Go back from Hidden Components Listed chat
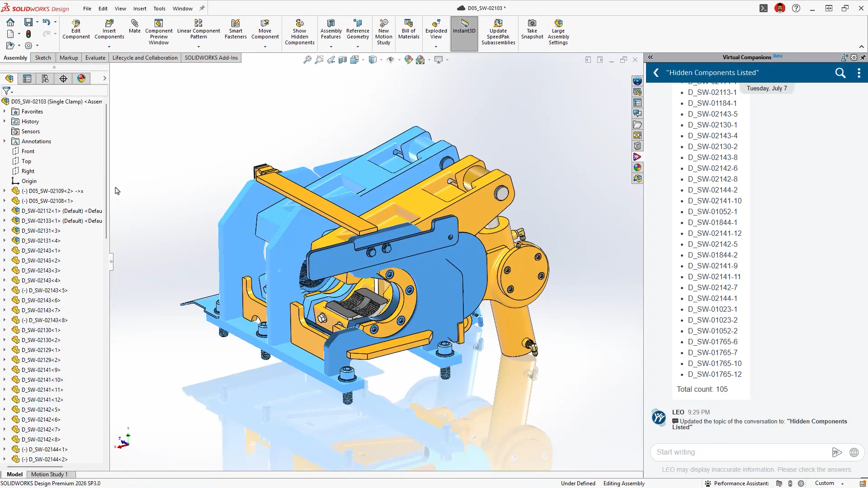The image size is (868, 488). point(656,73)
